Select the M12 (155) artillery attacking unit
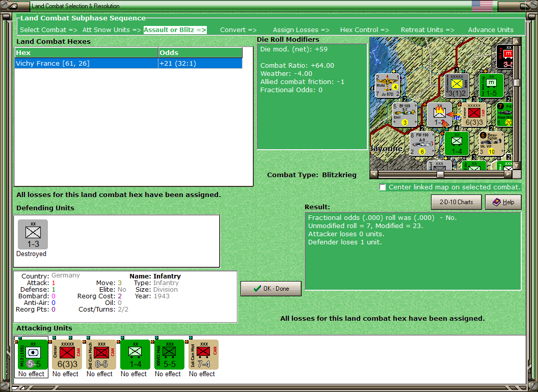Image resolution: width=538 pixels, height=392 pixels. pyautogui.click(x=33, y=354)
